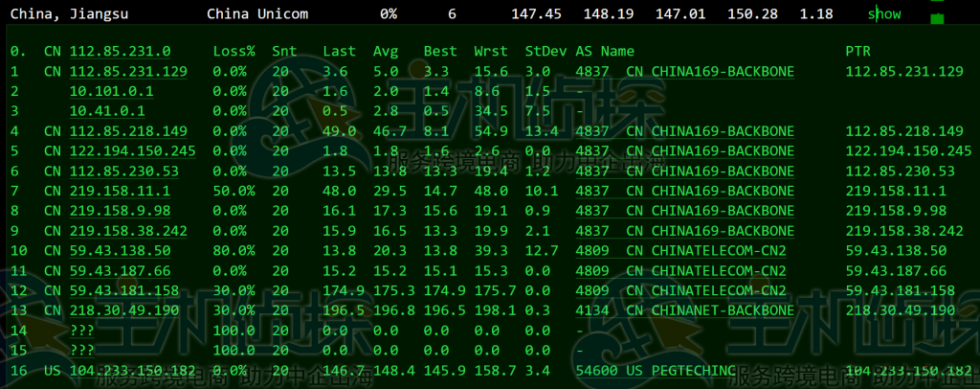Click the "Wrst" column header
980x389 pixels.
(491, 52)
